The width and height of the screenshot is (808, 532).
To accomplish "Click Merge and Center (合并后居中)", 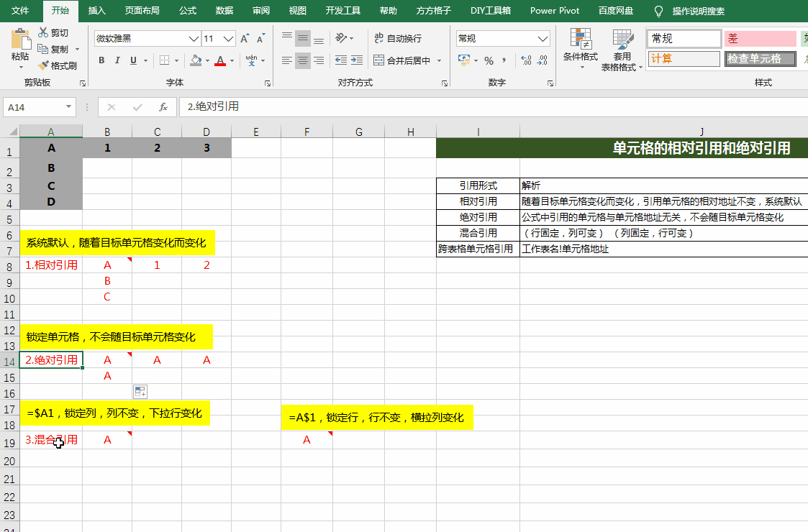I will point(402,60).
